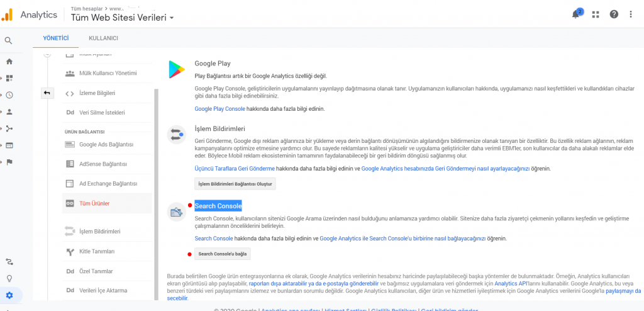Open Kitle Tanımları
Viewport: 644px width, 311px height.
pos(107,251)
